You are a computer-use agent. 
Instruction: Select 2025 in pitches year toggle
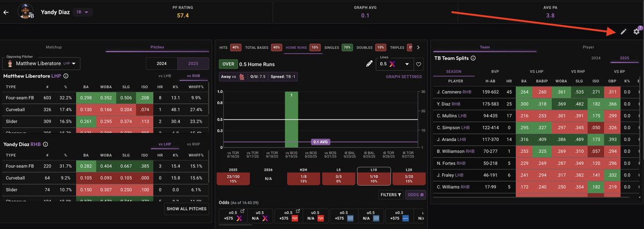(x=193, y=63)
